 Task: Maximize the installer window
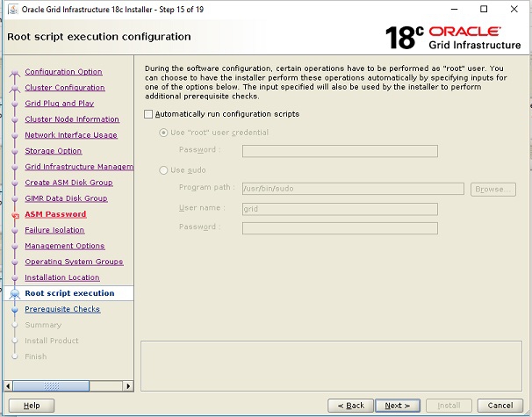[484, 9]
